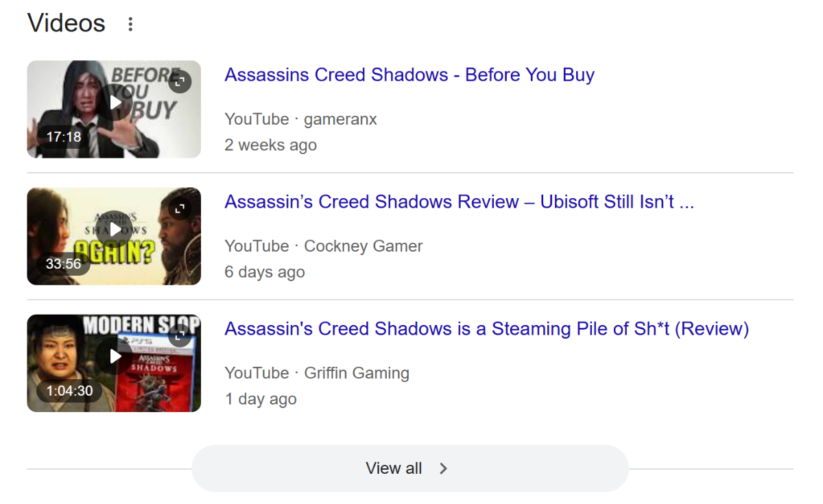The height and width of the screenshot is (504, 823).
Task: Click the YouTube · Griffin Gaming source text
Action: (x=317, y=373)
